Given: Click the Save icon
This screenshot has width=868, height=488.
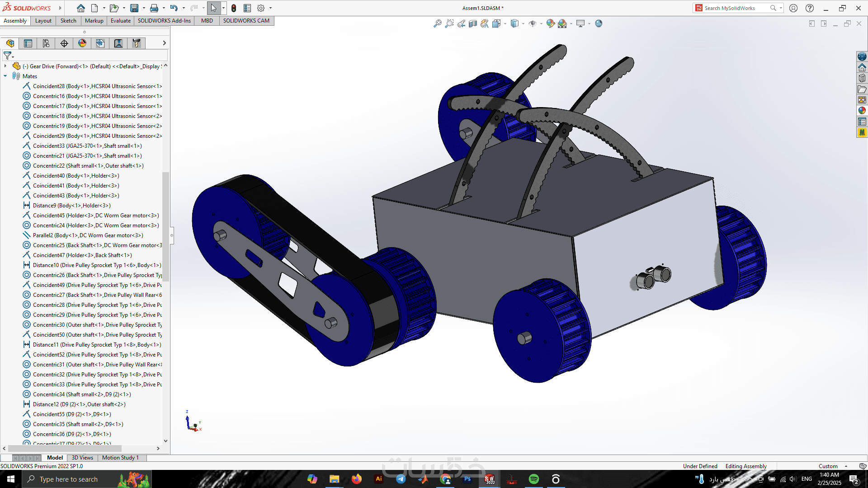Looking at the screenshot, I should coord(134,8).
